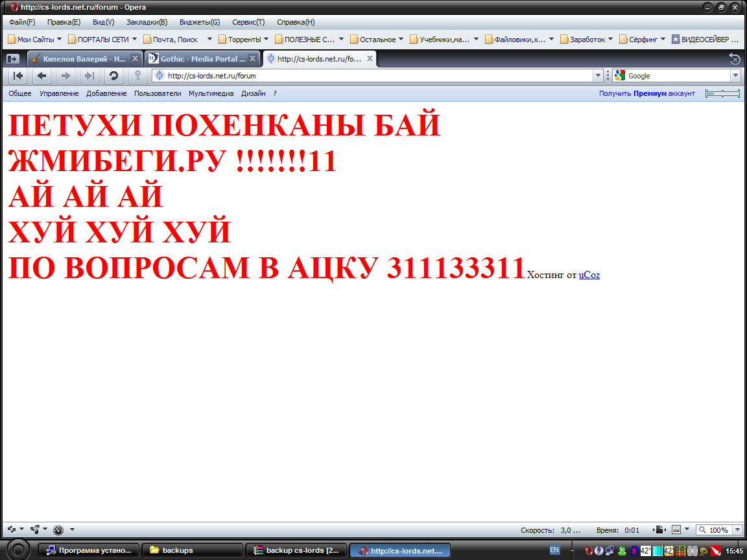Open the Сервис(T) menu

pos(248,22)
